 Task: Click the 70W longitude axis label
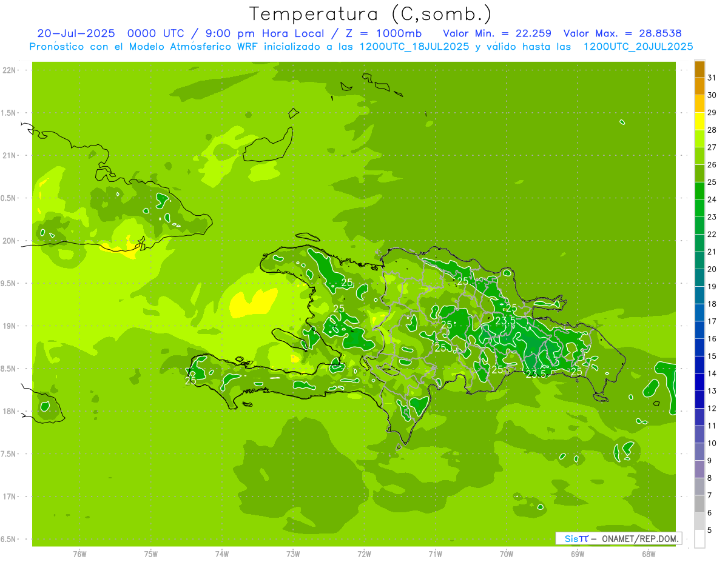507,554
